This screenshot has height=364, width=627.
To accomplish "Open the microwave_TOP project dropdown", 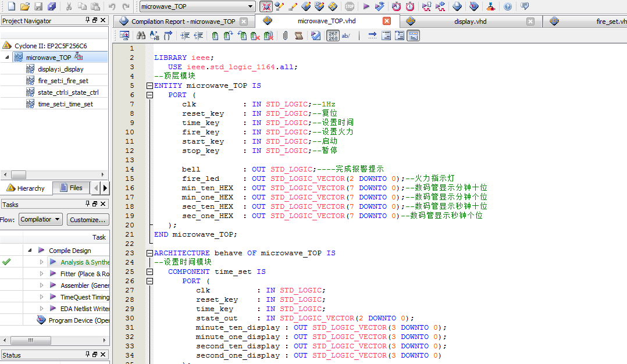I will click(x=251, y=6).
